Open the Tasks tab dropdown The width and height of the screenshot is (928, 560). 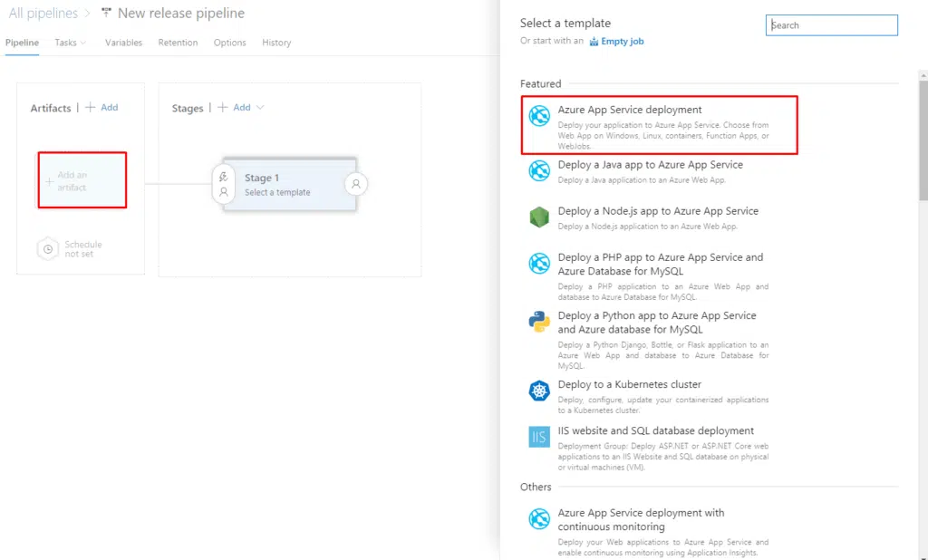pos(71,43)
